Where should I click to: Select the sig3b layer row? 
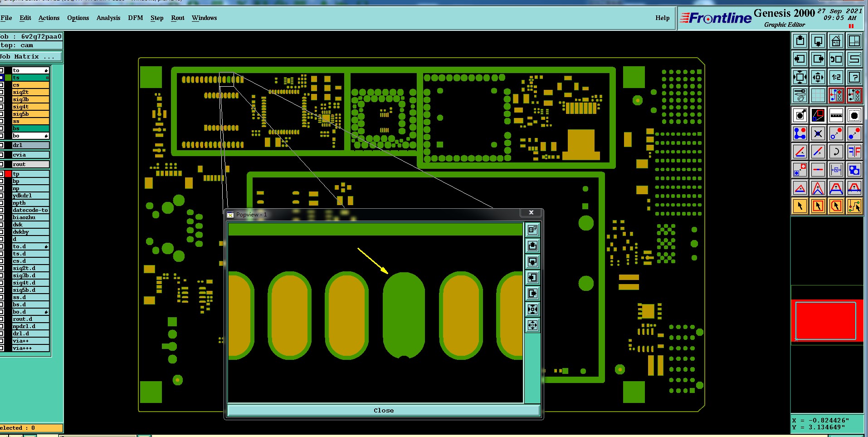pos(31,99)
